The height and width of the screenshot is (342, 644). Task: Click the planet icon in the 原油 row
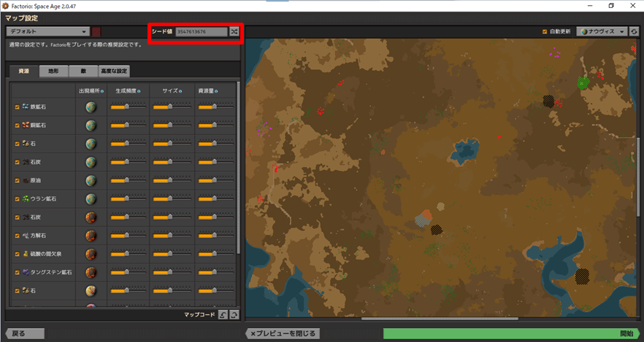click(91, 180)
